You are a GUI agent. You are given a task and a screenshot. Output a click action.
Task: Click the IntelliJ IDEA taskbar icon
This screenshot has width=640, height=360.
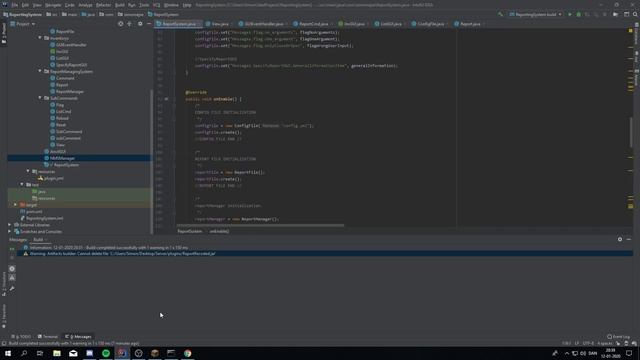point(122,353)
